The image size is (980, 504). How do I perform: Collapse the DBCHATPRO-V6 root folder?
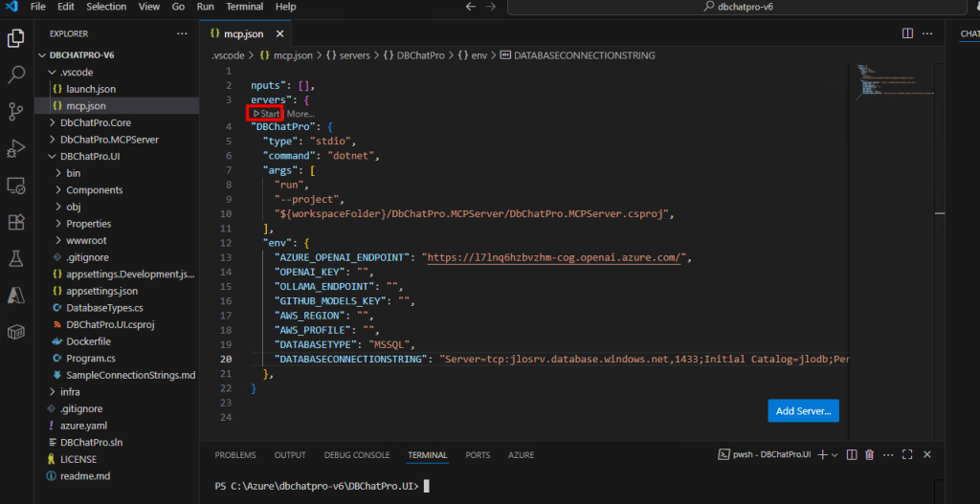coord(116,55)
